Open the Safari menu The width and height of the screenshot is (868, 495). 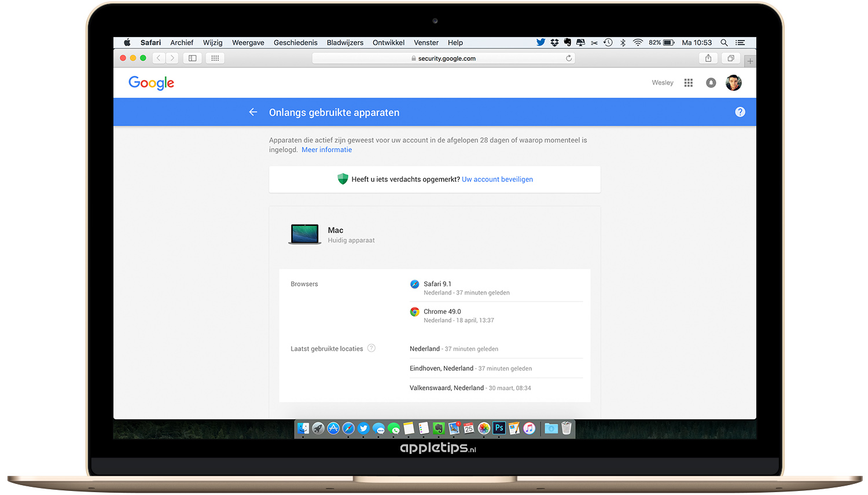150,42
